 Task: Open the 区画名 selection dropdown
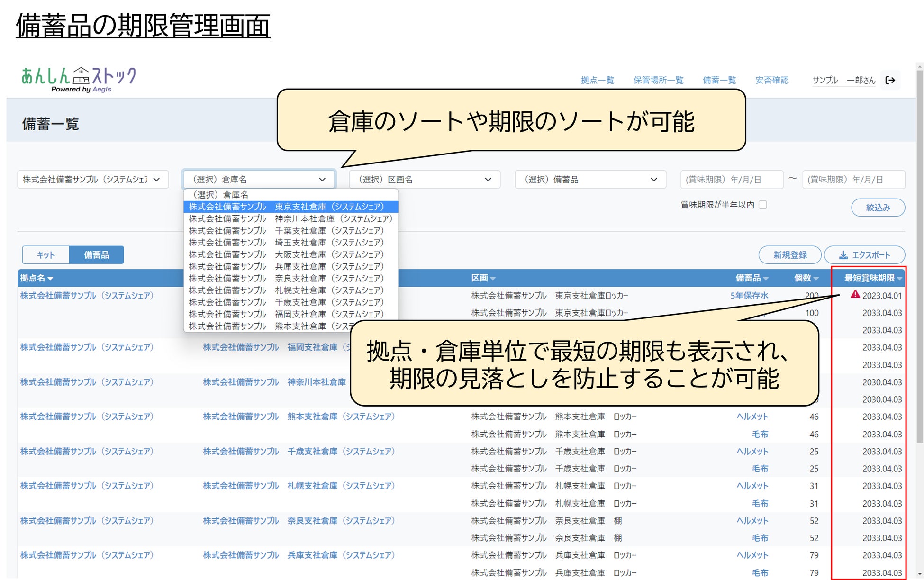(x=424, y=180)
